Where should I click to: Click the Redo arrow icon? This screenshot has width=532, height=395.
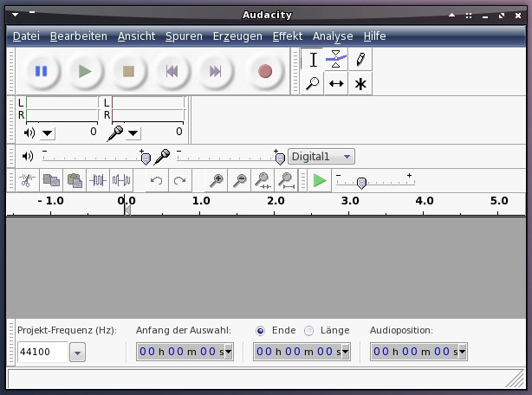pyautogui.click(x=180, y=180)
